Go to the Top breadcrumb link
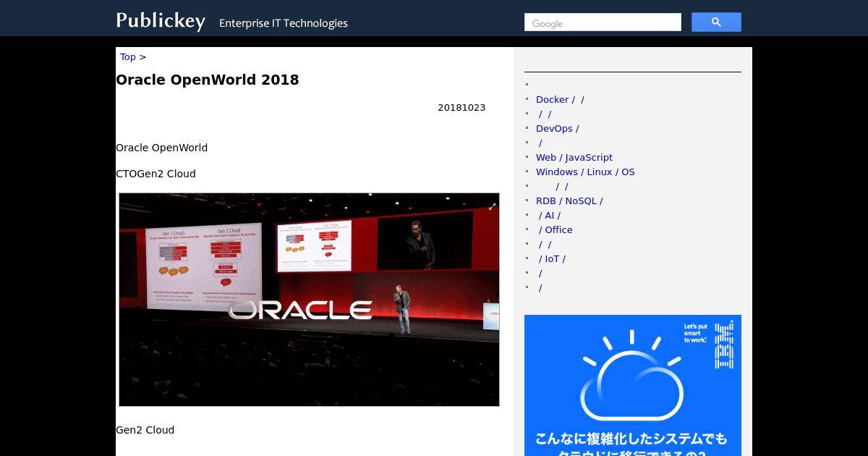Screen dimensions: 868x456 [128, 57]
